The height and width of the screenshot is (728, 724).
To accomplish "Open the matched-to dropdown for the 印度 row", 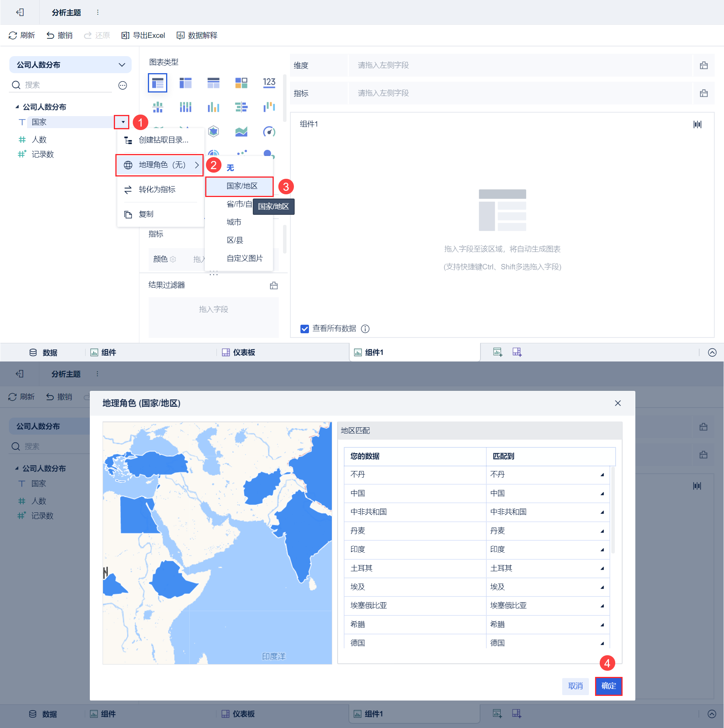I will 602,550.
